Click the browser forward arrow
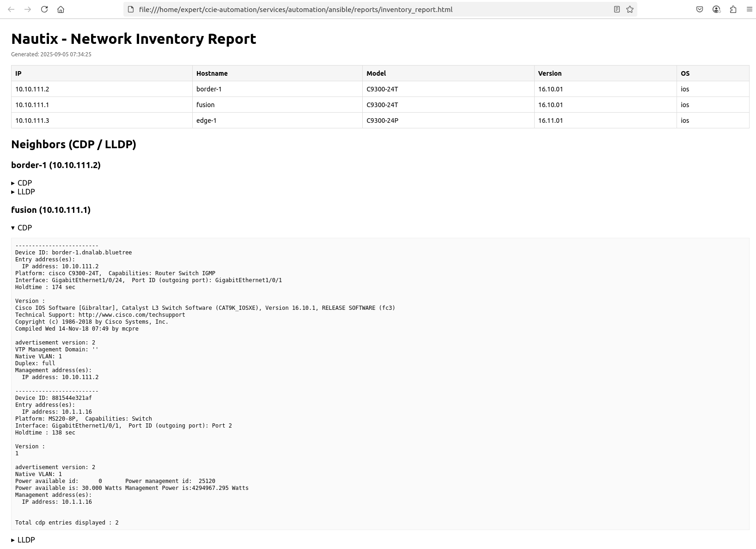The width and height of the screenshot is (756, 549). 28,9
